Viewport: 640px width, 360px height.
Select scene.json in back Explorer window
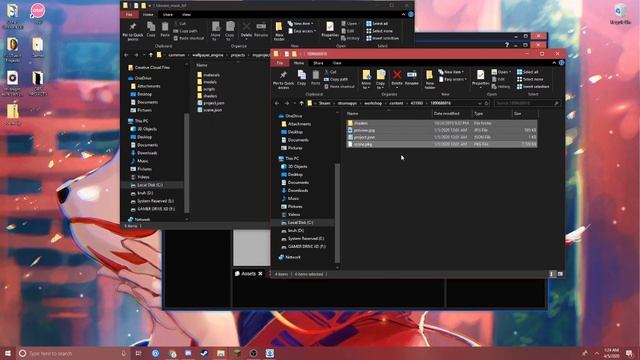click(210, 110)
